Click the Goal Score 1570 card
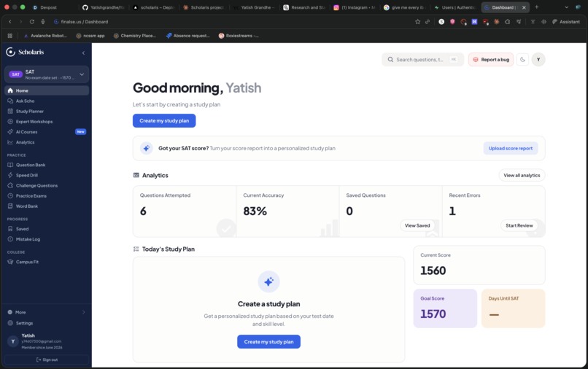The width and height of the screenshot is (588, 369). (445, 308)
